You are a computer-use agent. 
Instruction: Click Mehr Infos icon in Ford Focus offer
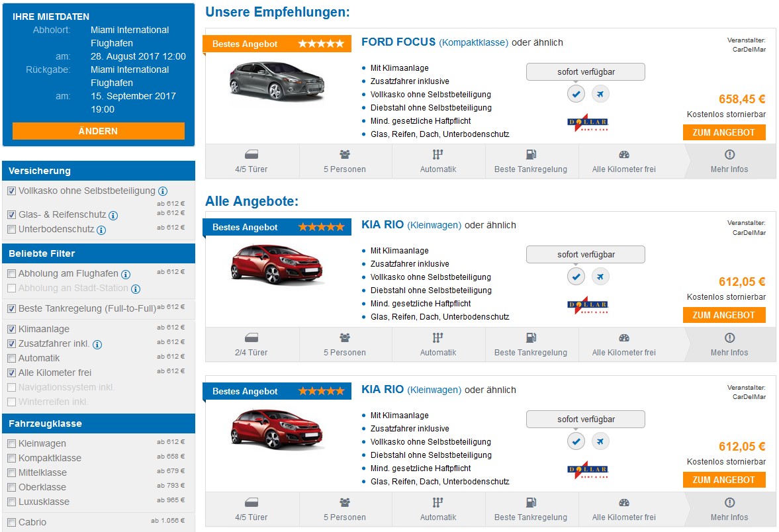[x=729, y=154]
